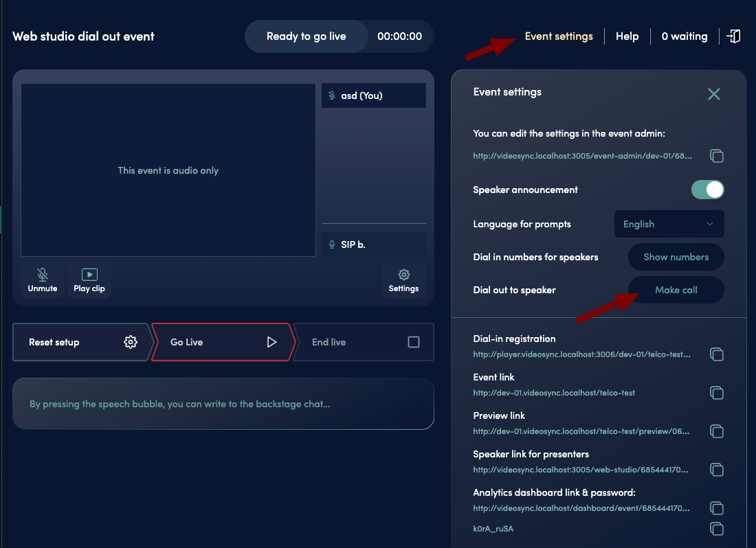The width and height of the screenshot is (756, 548).
Task: Open the Language for prompts dropdown
Action: point(669,224)
